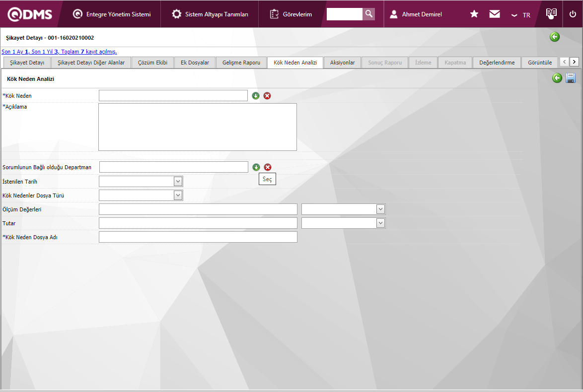Click the Kök Neden Dosya Adı field
The height and width of the screenshot is (392, 583).
(198, 237)
